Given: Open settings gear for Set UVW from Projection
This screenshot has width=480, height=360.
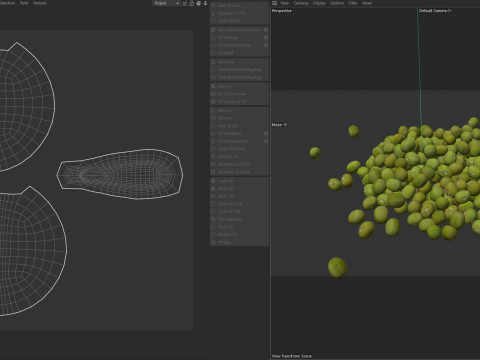Looking at the screenshot, I should [x=266, y=30].
